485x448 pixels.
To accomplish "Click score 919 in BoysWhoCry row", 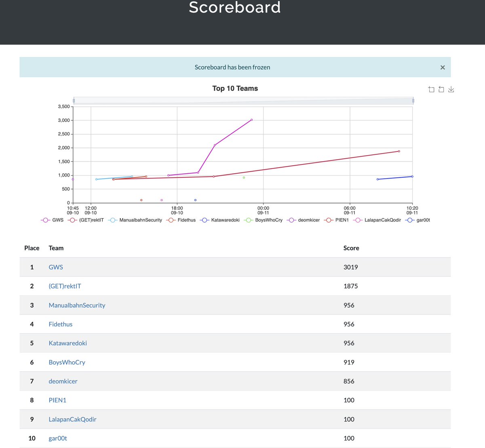I will click(x=349, y=362).
